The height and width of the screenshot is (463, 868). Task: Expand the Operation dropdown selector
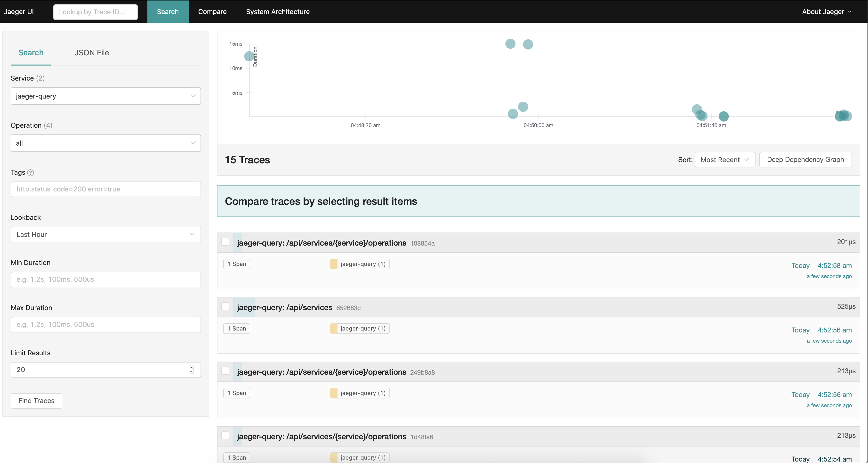pos(106,142)
